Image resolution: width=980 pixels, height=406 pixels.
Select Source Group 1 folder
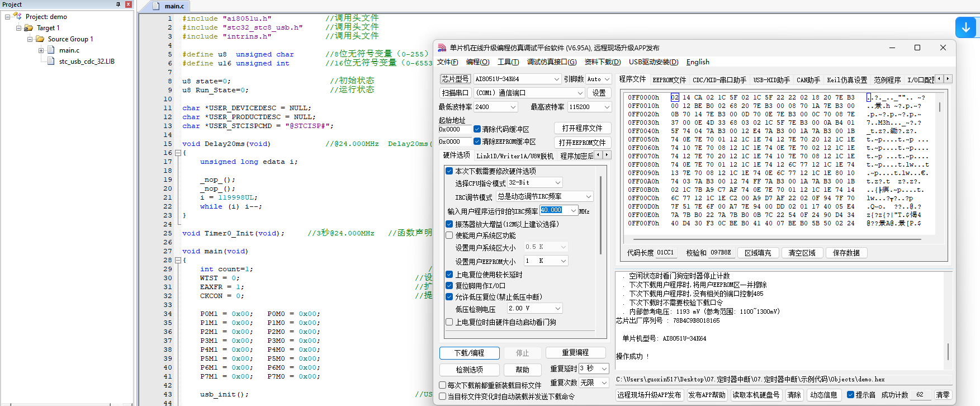coord(70,39)
